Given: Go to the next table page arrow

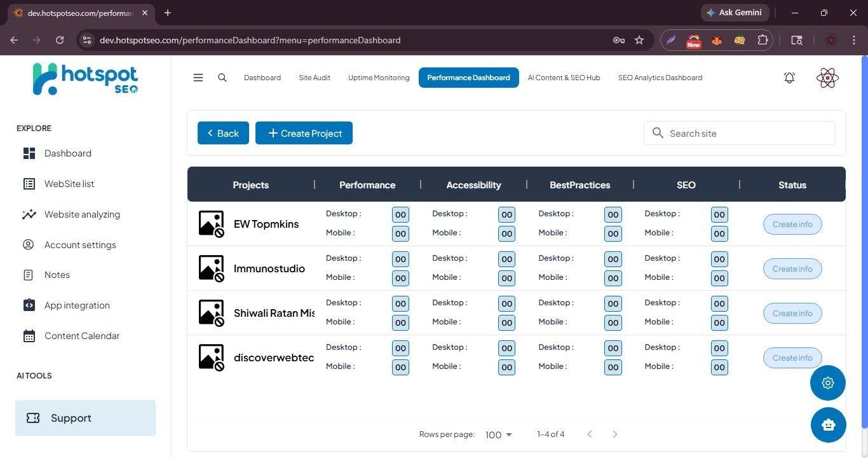Looking at the screenshot, I should click(615, 434).
